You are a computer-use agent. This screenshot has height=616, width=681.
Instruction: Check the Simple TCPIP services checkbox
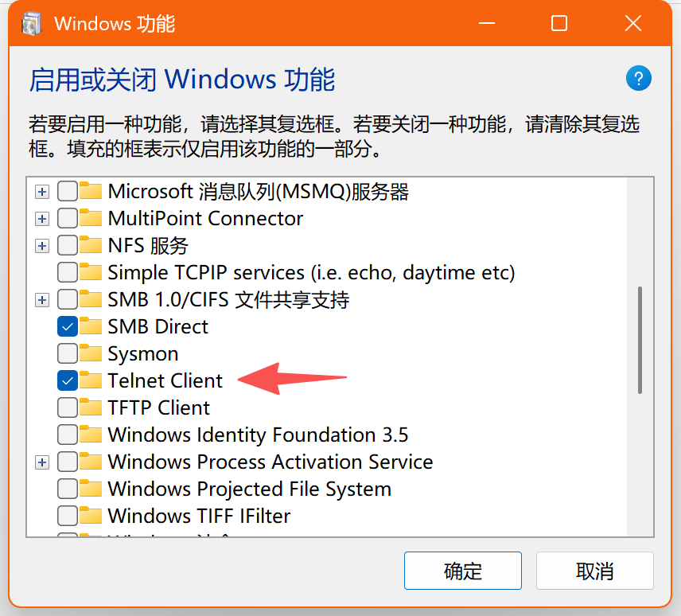[x=68, y=272]
